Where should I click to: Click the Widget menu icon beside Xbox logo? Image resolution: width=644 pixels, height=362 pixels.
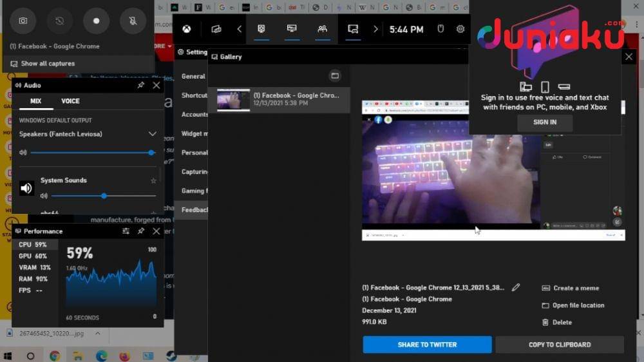216,29
